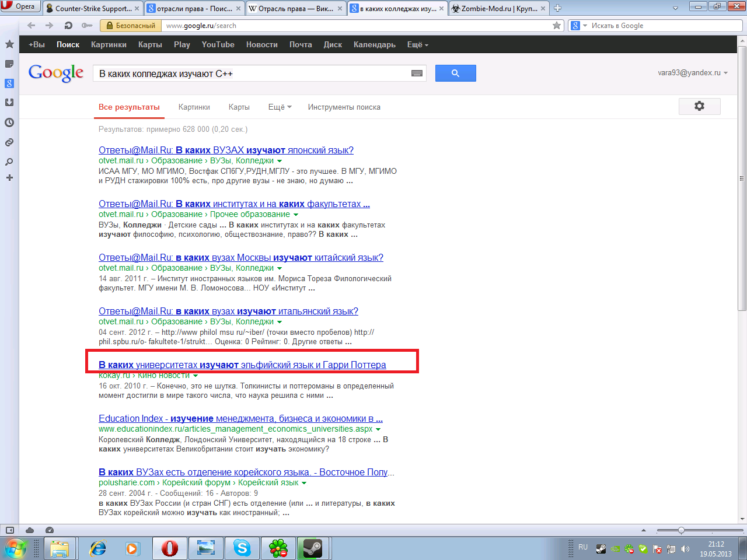Open a new tab with plus button
Image resolution: width=747 pixels, height=560 pixels.
[557, 8]
